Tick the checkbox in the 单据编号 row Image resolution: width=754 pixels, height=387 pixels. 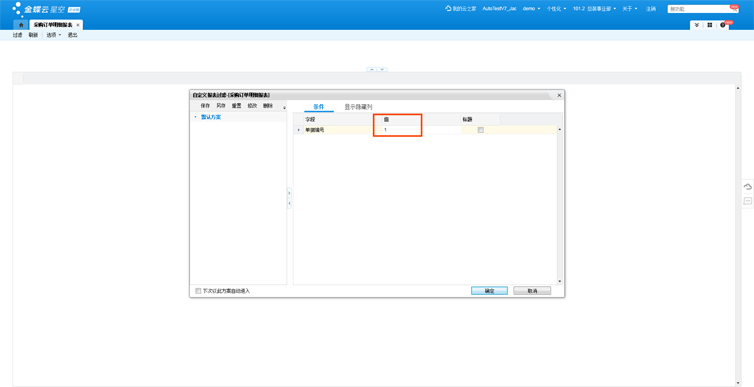(x=480, y=130)
